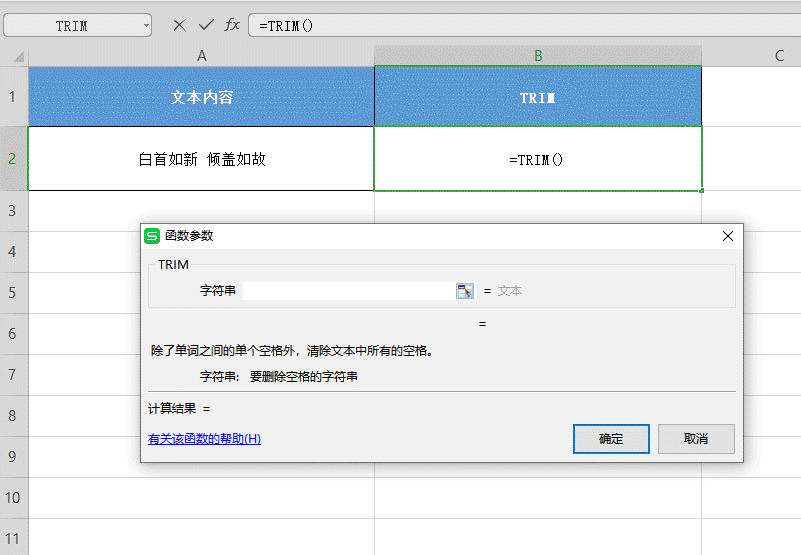This screenshot has width=801, height=555.
Task: Open the 有关该函数的帮助(H) link
Action: coord(204,439)
